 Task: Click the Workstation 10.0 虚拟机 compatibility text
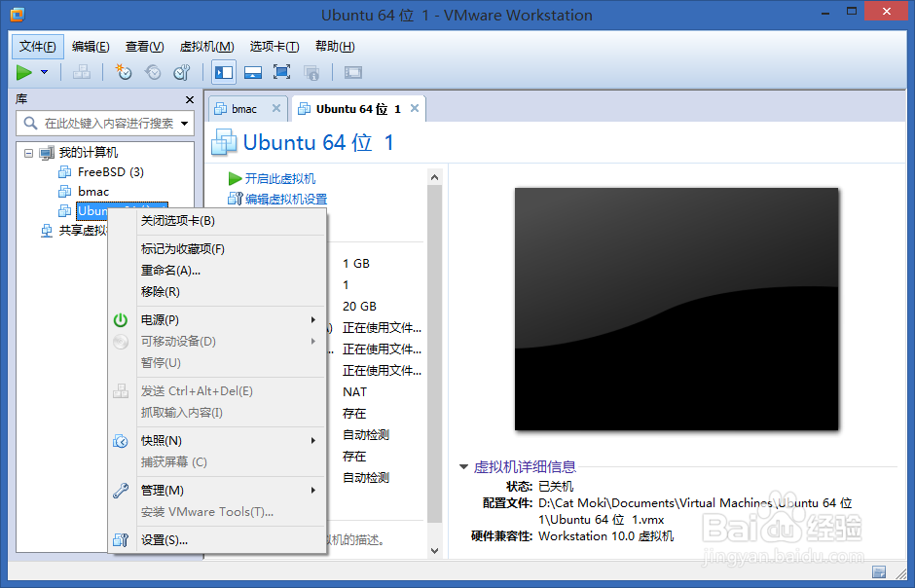[x=605, y=536]
